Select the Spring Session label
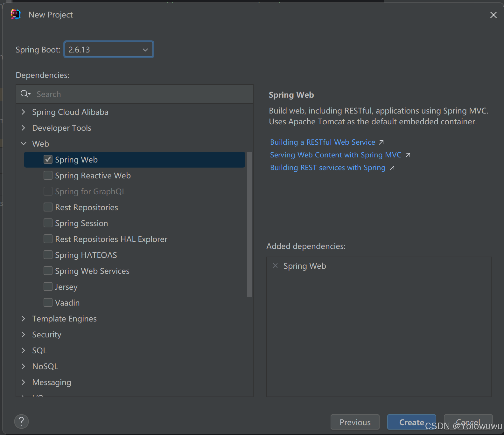This screenshot has height=435, width=504. point(81,223)
